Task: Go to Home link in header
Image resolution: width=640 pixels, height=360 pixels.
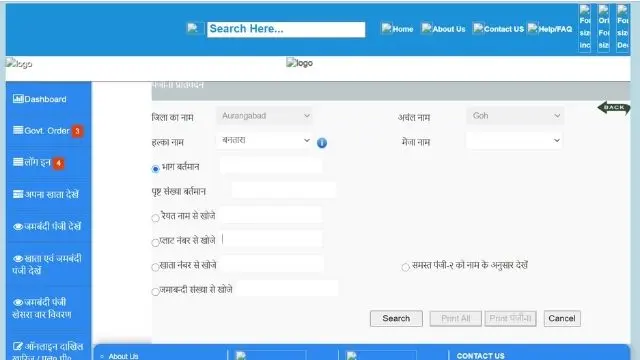Action: pyautogui.click(x=397, y=29)
